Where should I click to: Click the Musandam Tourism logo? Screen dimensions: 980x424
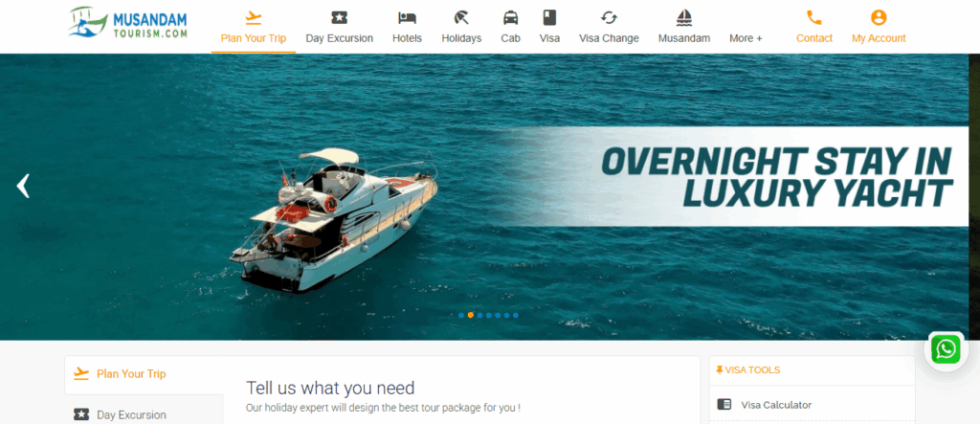(128, 23)
